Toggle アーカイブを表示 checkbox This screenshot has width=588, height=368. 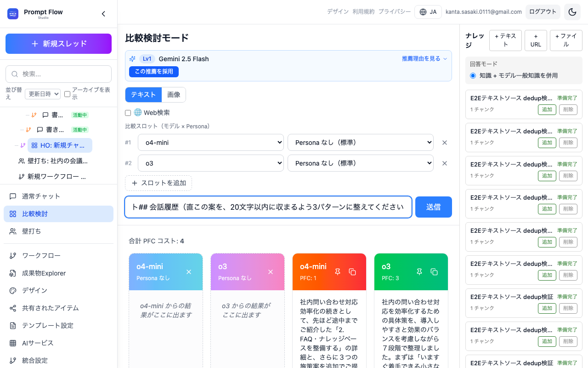[x=67, y=94]
